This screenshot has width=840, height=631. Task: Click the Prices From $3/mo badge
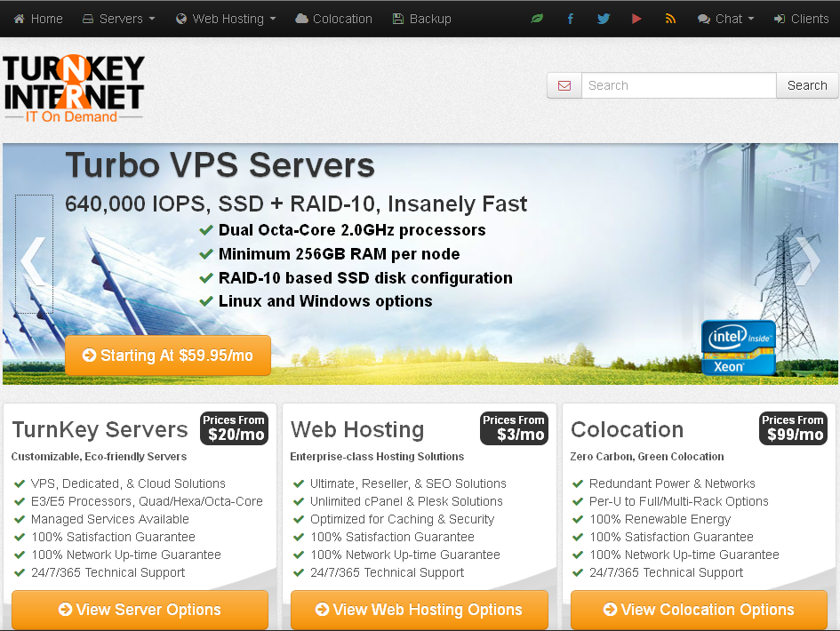coord(514,428)
